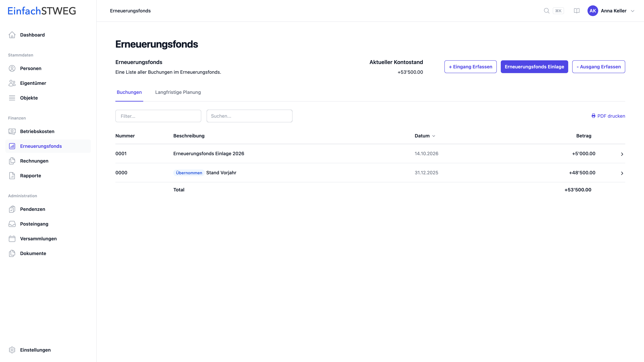Open the documentation book icon

577,11
